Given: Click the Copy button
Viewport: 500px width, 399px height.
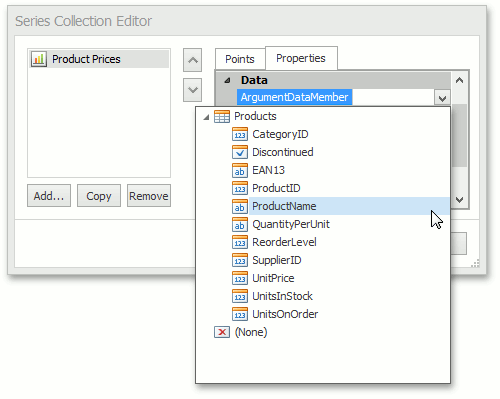Looking at the screenshot, I should [99, 196].
